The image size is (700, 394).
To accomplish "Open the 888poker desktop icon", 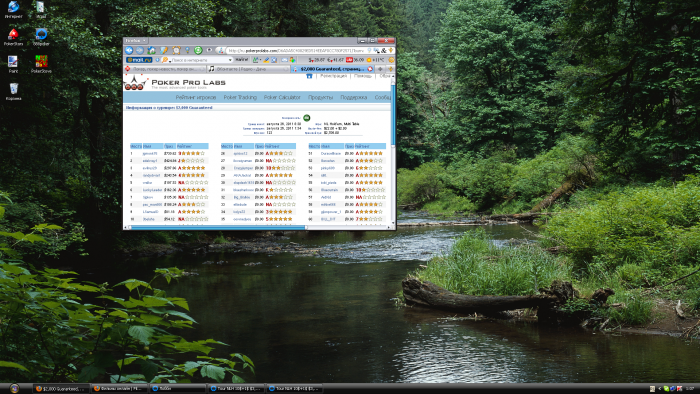I will (x=41, y=37).
